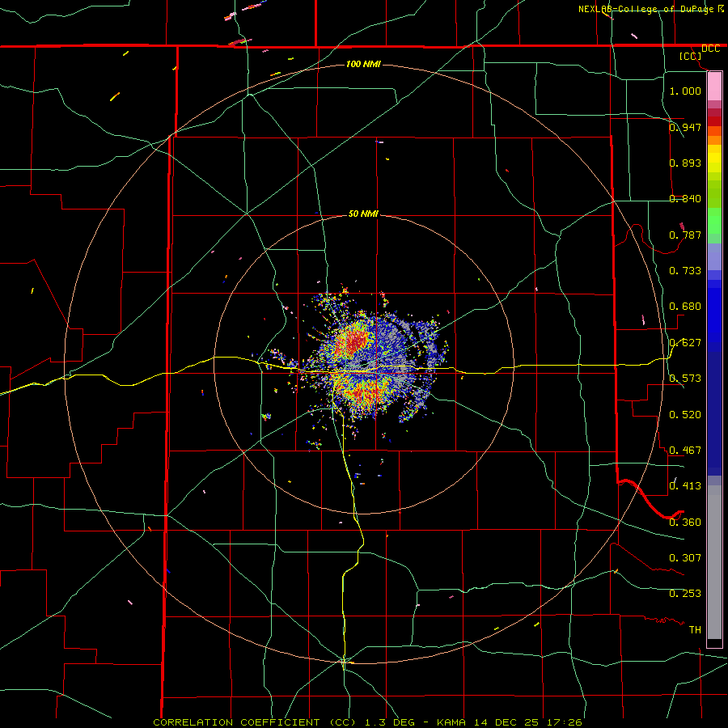The image size is (728, 728).
Task: Select the 0.787 legend value
Action: click(x=685, y=235)
